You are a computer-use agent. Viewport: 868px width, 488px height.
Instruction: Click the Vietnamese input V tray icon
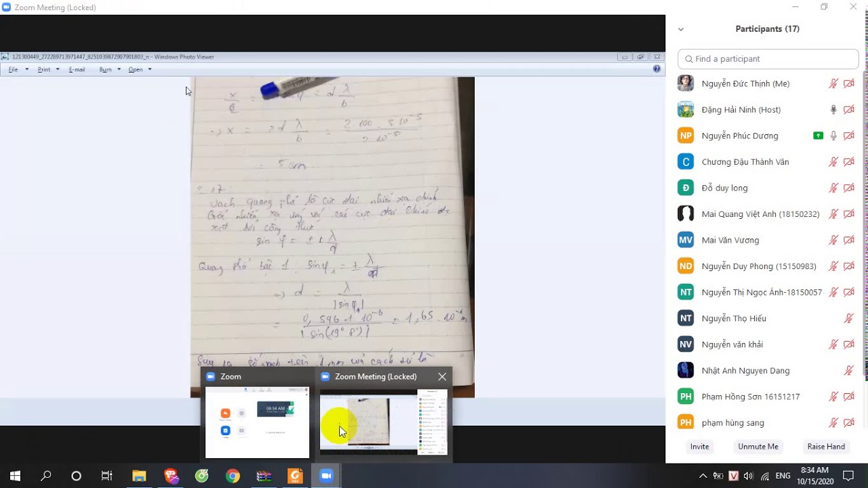(x=733, y=476)
